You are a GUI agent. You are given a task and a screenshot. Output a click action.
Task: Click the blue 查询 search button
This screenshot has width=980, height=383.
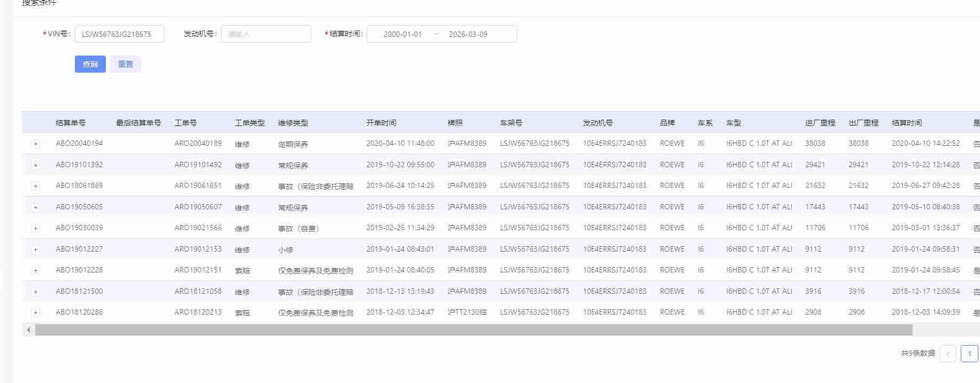[x=90, y=64]
